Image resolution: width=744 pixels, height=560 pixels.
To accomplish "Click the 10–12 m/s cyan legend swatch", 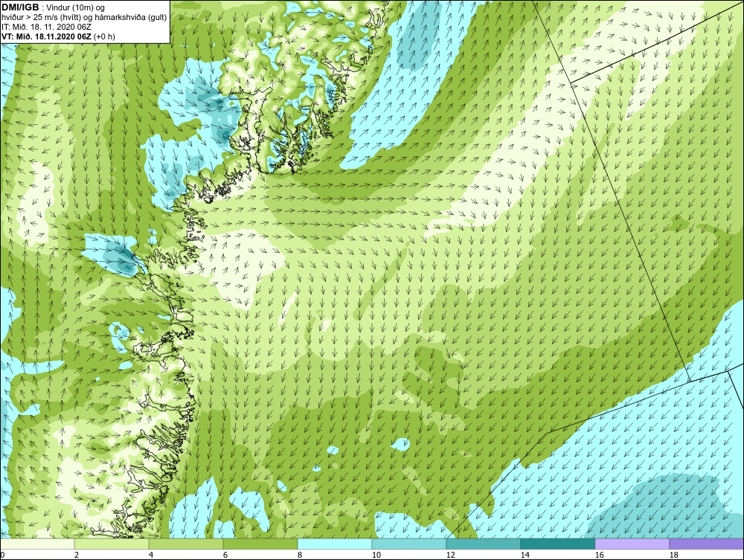I will point(409,544).
